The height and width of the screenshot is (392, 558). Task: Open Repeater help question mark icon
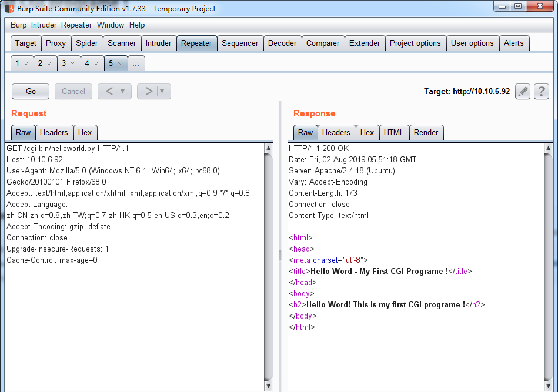542,92
